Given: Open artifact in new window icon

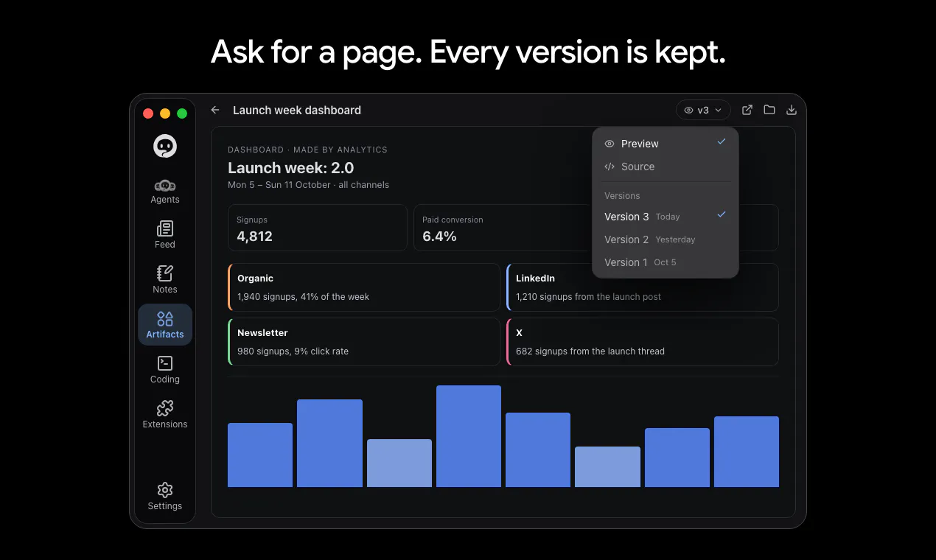Looking at the screenshot, I should [747, 110].
